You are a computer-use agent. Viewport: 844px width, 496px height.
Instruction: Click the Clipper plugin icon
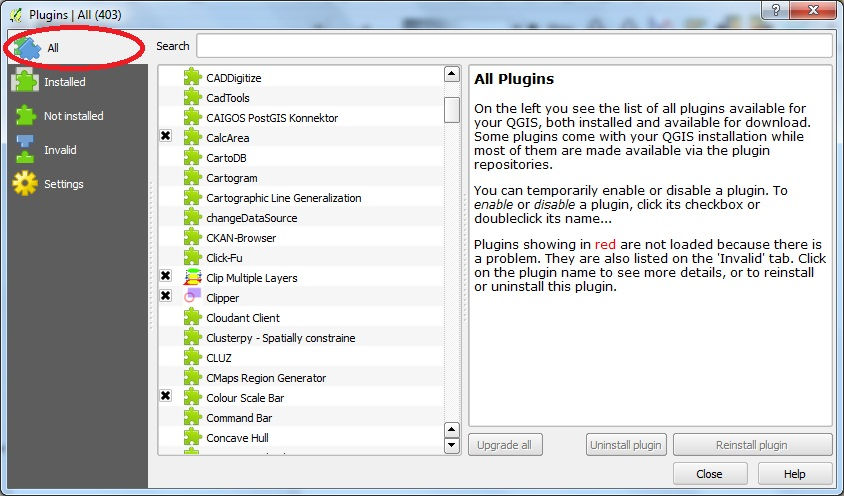(x=192, y=297)
